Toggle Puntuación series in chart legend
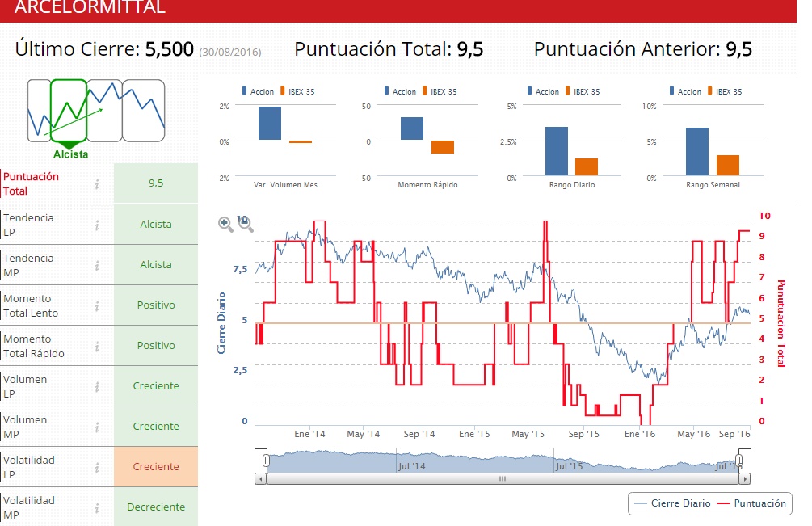 751,503
